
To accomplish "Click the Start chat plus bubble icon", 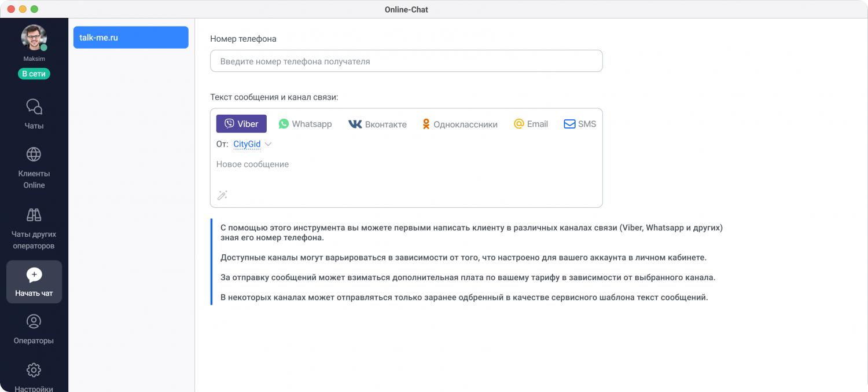I will (x=34, y=275).
